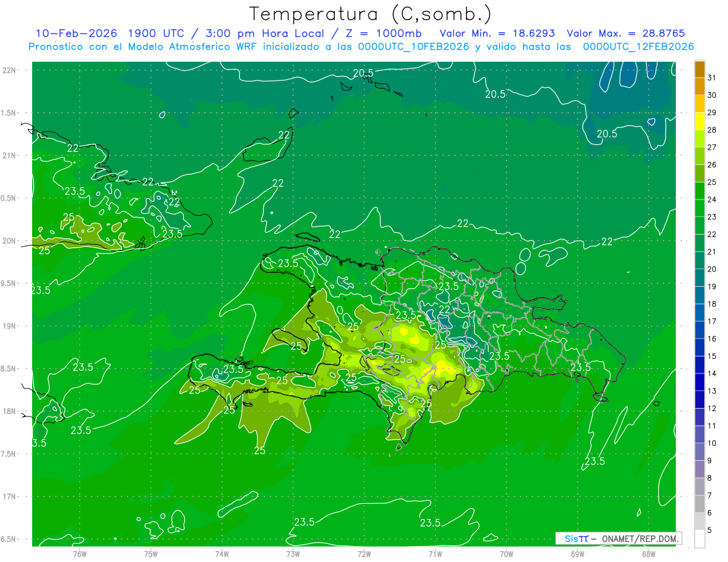Click the "74W" longitude axis label

point(222,554)
